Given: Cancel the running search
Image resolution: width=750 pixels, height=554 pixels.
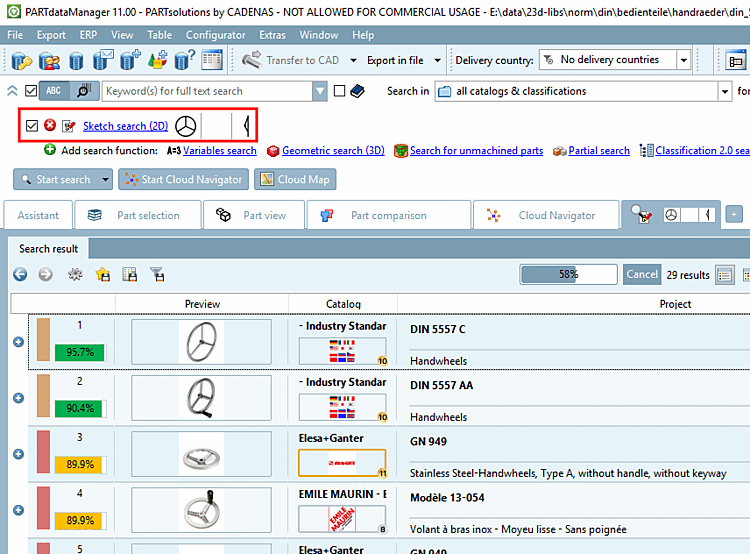Looking at the screenshot, I should coord(642,274).
